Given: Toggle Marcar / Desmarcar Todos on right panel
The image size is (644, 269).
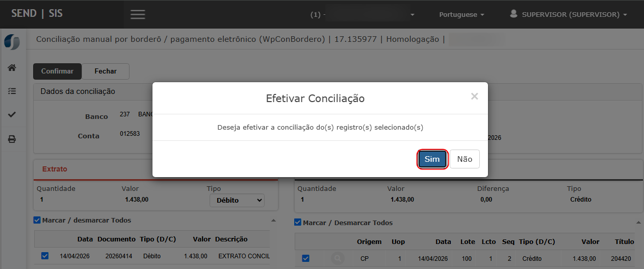Looking at the screenshot, I should (x=298, y=222).
